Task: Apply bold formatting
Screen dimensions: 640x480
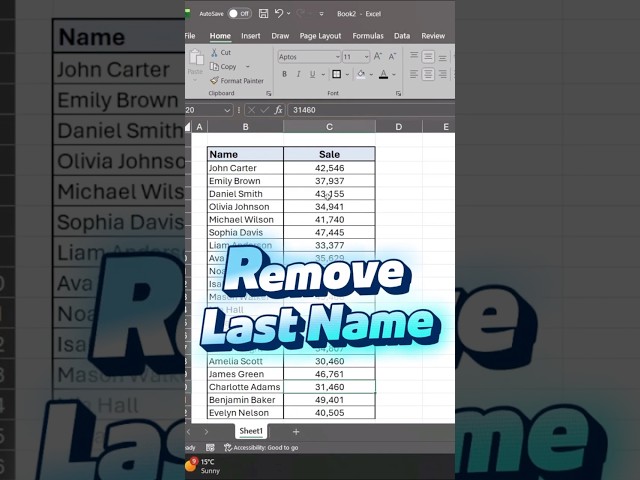Action: [x=284, y=74]
